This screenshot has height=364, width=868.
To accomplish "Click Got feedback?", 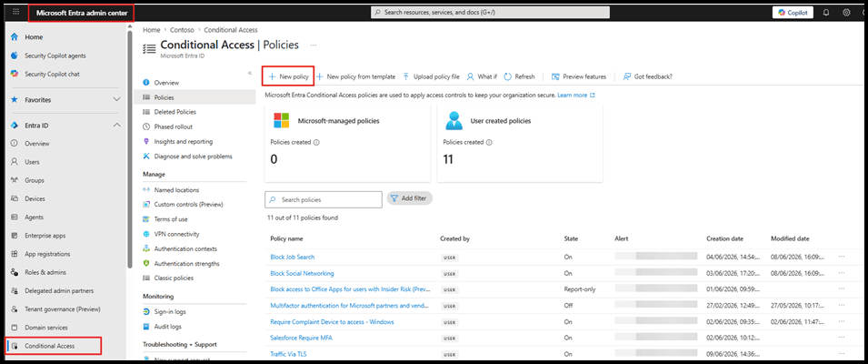I will pyautogui.click(x=648, y=77).
